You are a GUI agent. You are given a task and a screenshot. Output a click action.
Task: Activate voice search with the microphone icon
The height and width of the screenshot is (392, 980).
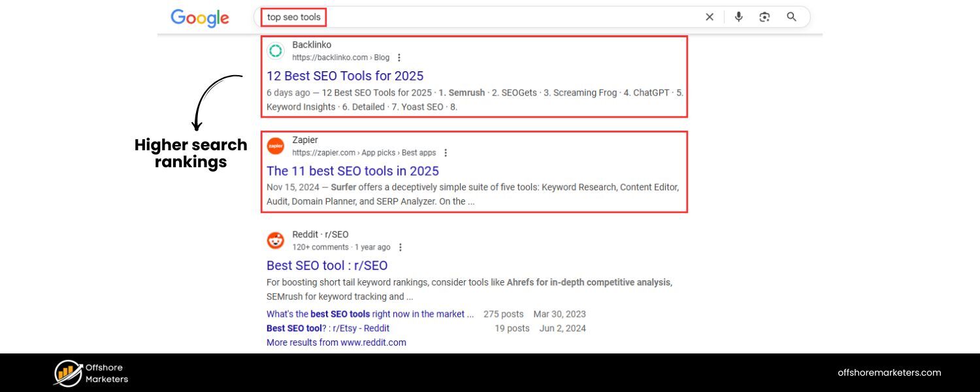(x=738, y=16)
